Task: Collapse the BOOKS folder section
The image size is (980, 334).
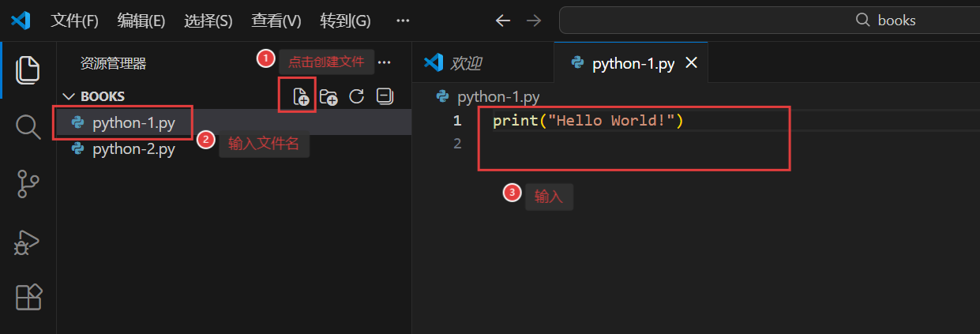Action: [x=68, y=96]
